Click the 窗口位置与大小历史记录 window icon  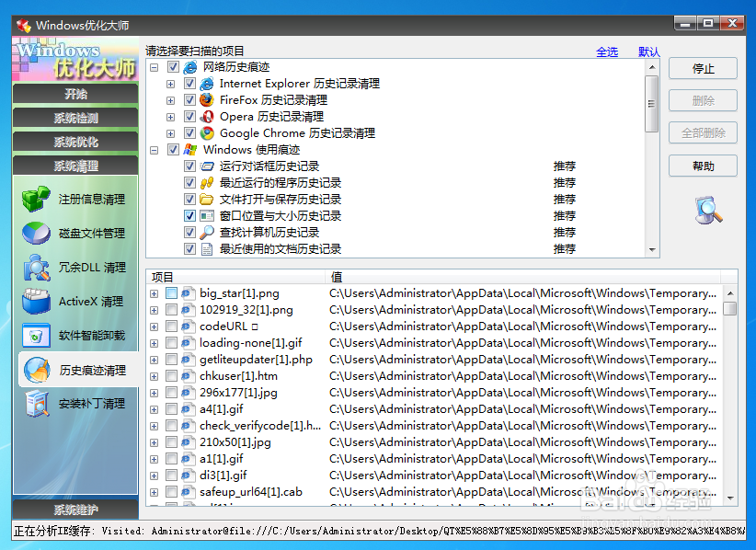point(207,215)
